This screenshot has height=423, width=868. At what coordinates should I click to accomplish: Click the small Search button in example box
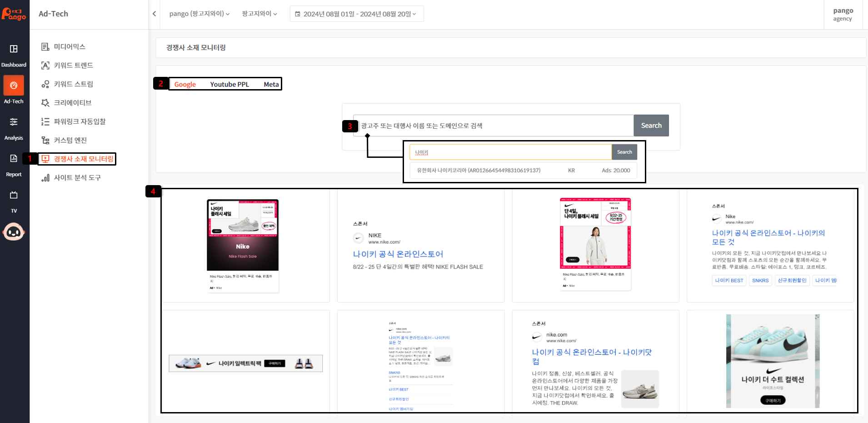[624, 152]
